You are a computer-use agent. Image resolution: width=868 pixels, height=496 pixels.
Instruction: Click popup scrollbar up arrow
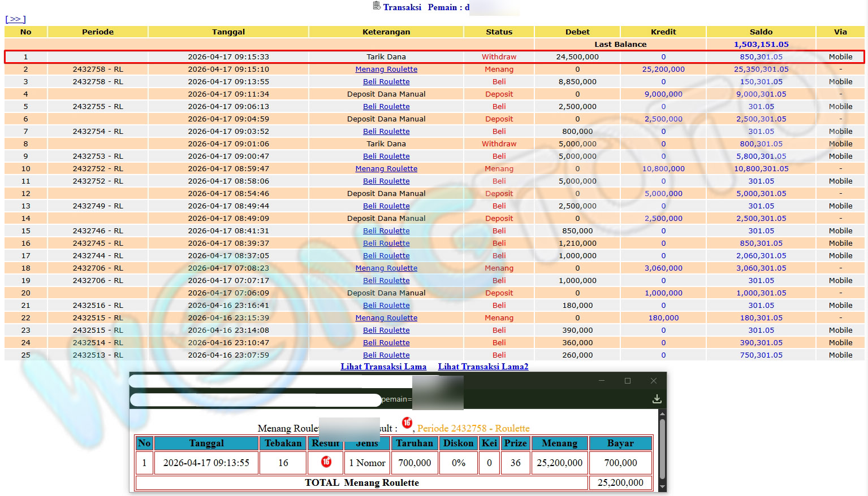pos(662,414)
